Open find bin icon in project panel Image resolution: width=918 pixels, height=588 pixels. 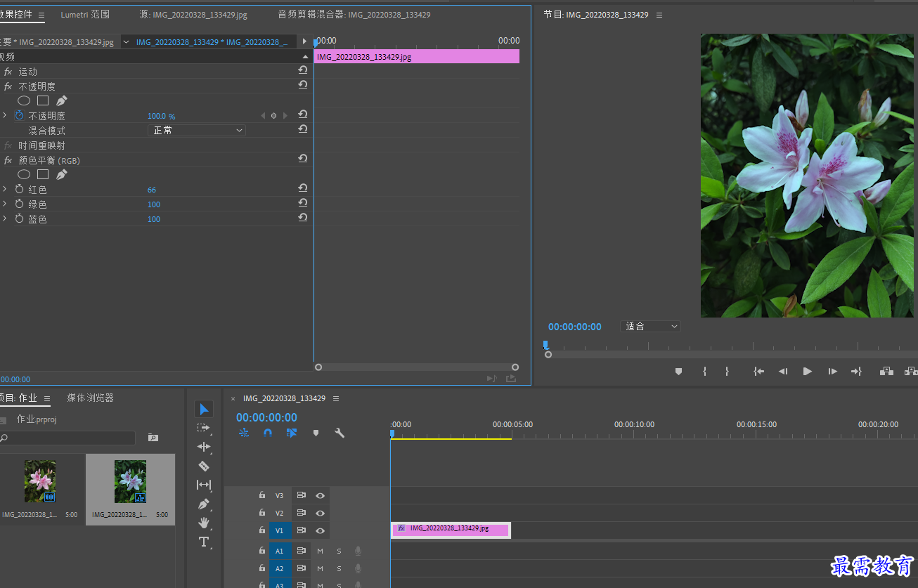153,438
